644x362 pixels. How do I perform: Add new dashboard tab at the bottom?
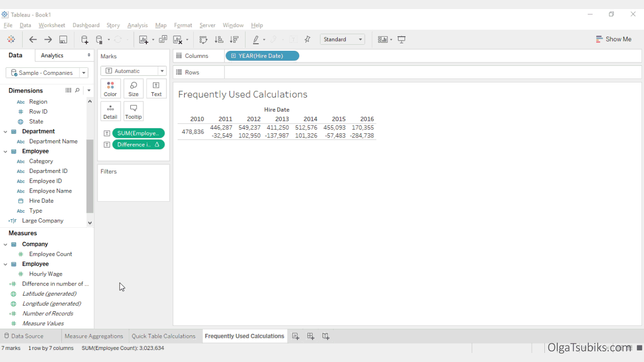click(311, 336)
